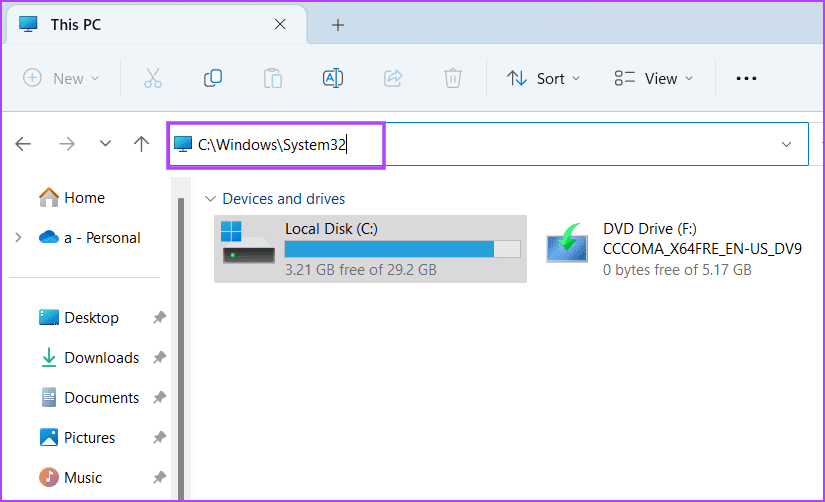Open the New item dropdown

coord(61,78)
